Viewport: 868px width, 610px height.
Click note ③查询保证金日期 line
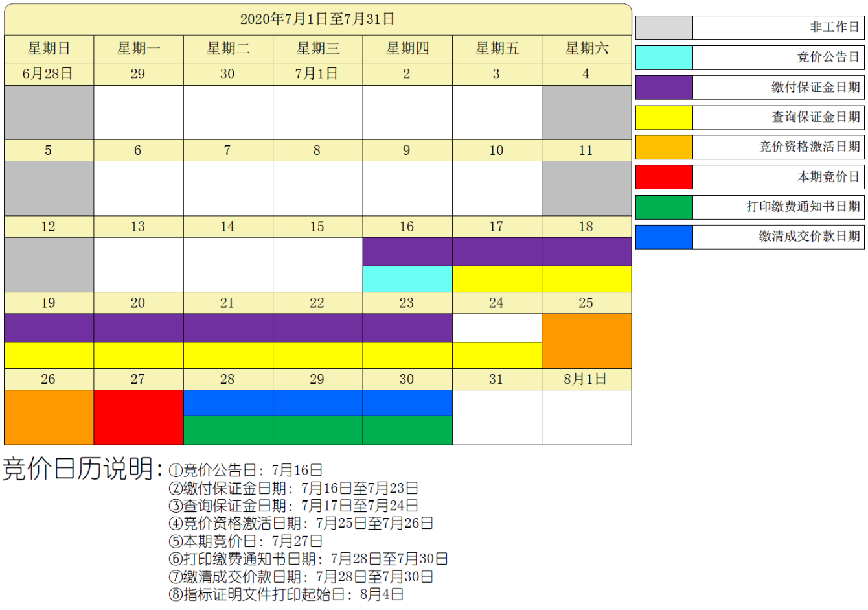tap(293, 506)
